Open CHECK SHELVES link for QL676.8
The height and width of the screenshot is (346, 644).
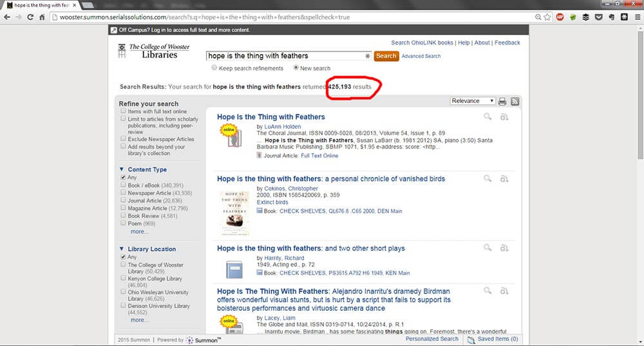point(341,211)
